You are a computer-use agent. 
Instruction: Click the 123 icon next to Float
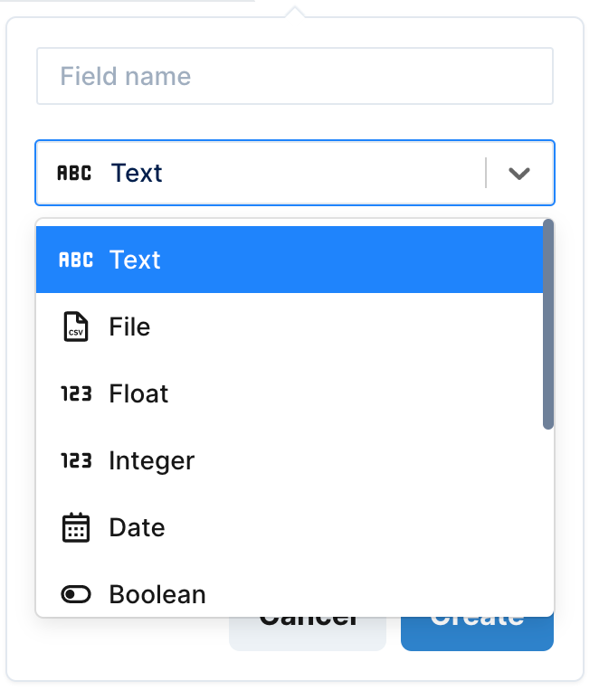pyautogui.click(x=76, y=394)
